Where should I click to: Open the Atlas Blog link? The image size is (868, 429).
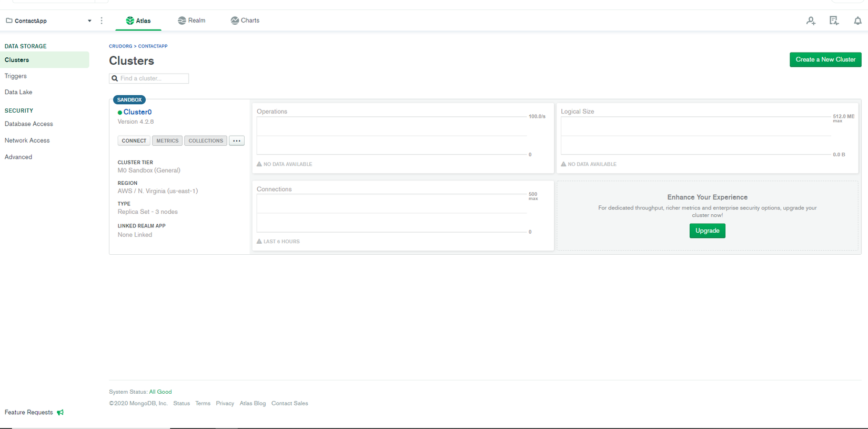point(253,403)
